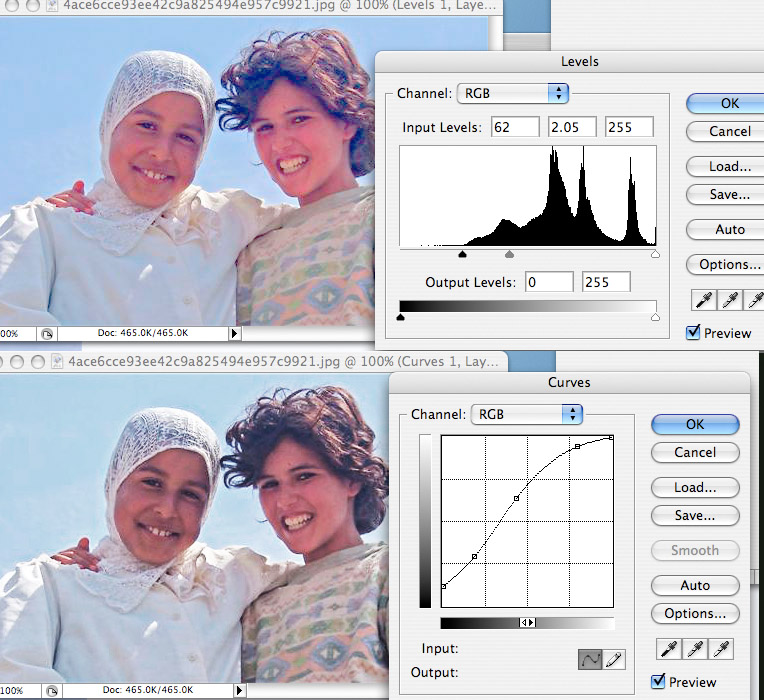This screenshot has height=700, width=764.
Task: Select gray point eyedropper in Levels dialog
Action: [x=729, y=300]
